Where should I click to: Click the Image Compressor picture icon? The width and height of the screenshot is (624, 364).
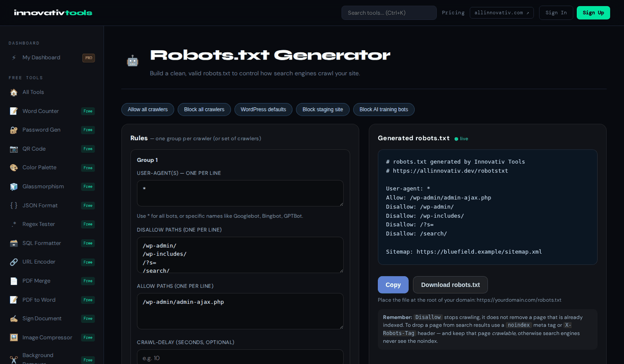(x=14, y=337)
